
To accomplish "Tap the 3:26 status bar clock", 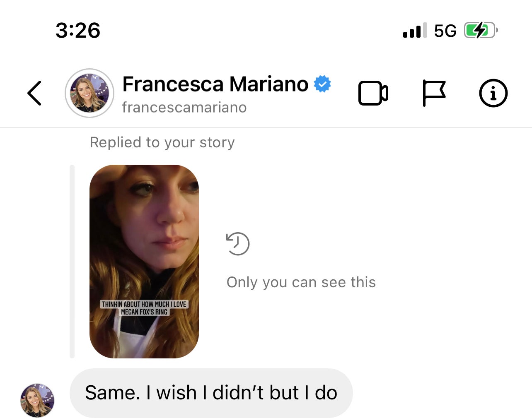I will [x=78, y=31].
